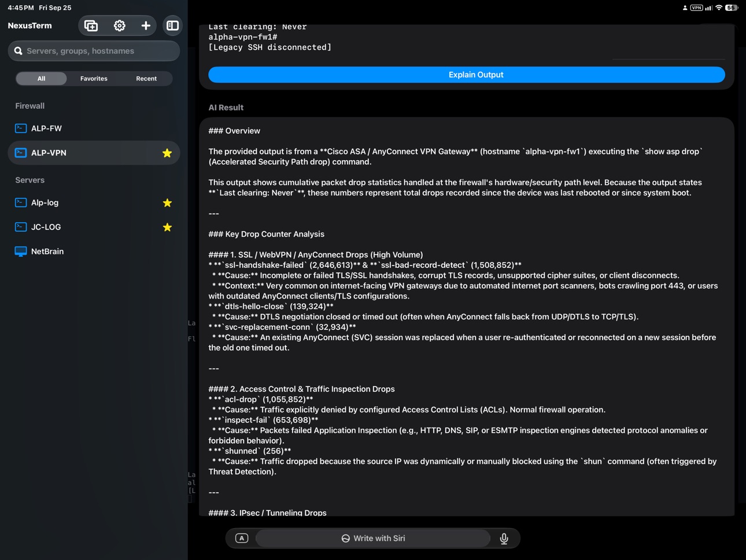Focus the Servers, groups, hostnames search field

(x=94, y=51)
